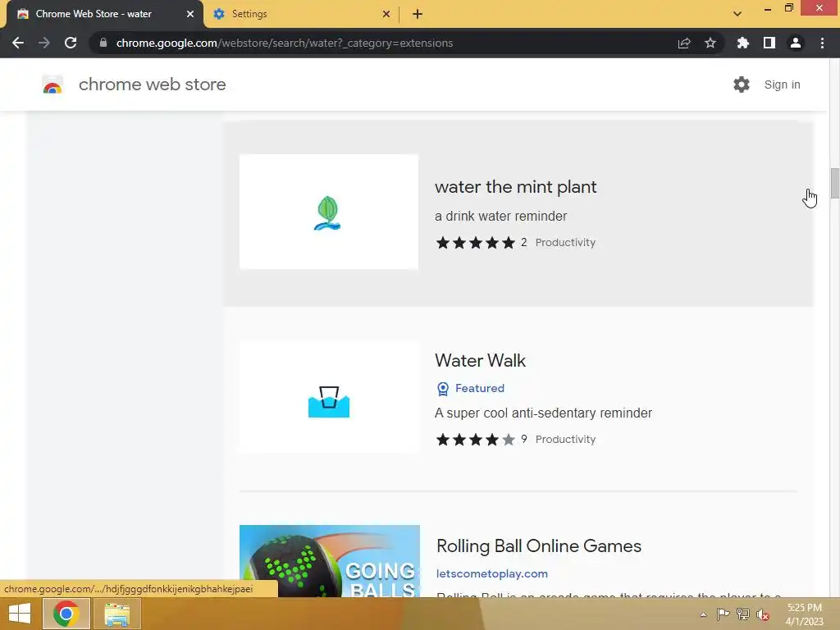
Task: Click Chrome icon in taskbar
Action: pyautogui.click(x=66, y=614)
